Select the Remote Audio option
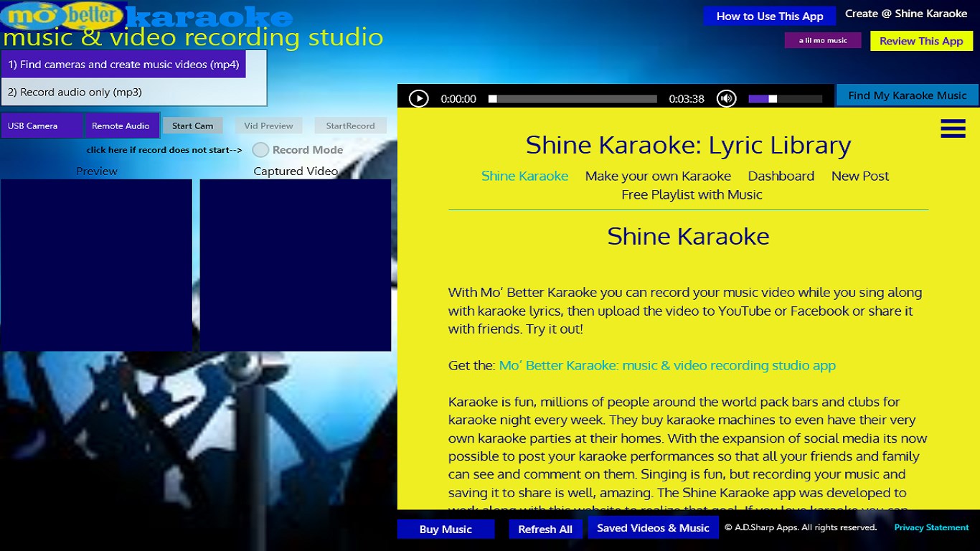 point(121,125)
